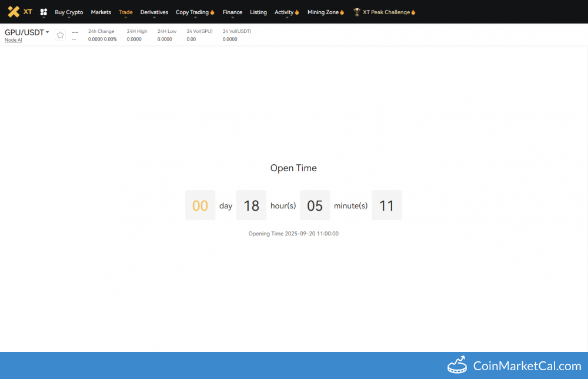Expand GPU/USDT pair selector
The image size is (588, 379).
tap(26, 32)
